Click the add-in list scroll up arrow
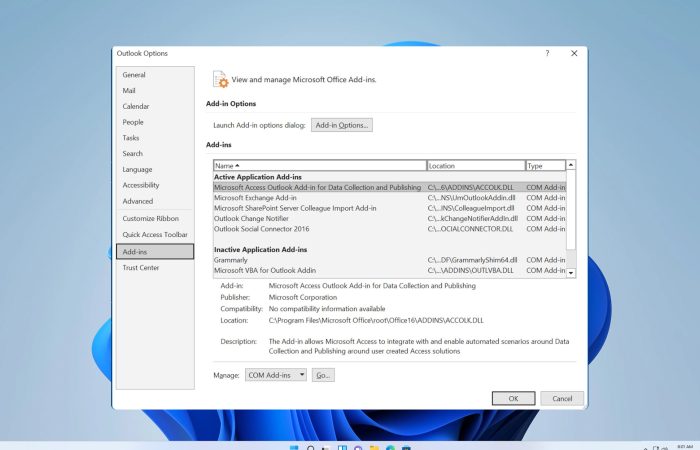 click(571, 165)
